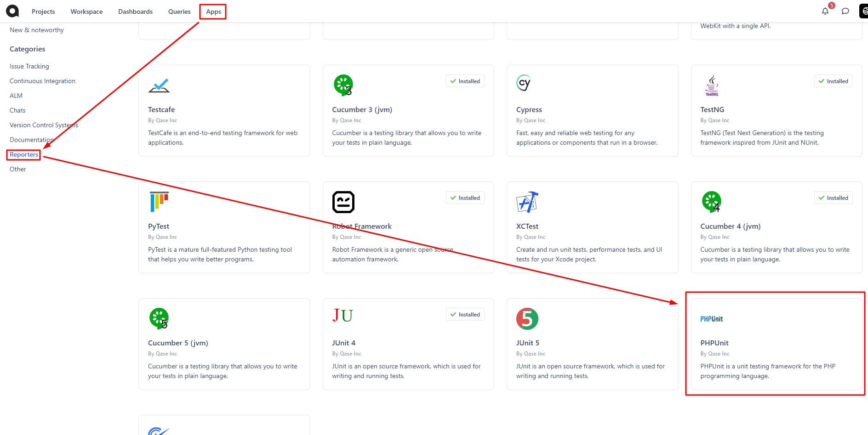Image resolution: width=868 pixels, height=435 pixels.
Task: Click the JUnit 5 red circle icon
Action: pos(527,319)
